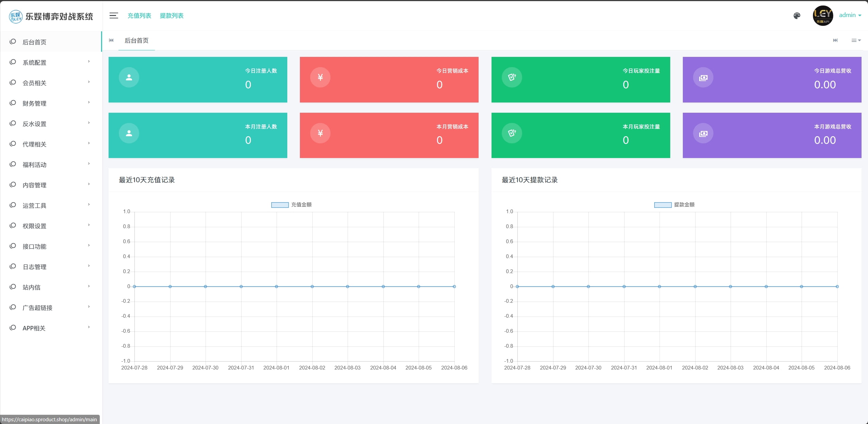Click the 乐娱 logo in the sidebar header
868x424 pixels.
16,16
